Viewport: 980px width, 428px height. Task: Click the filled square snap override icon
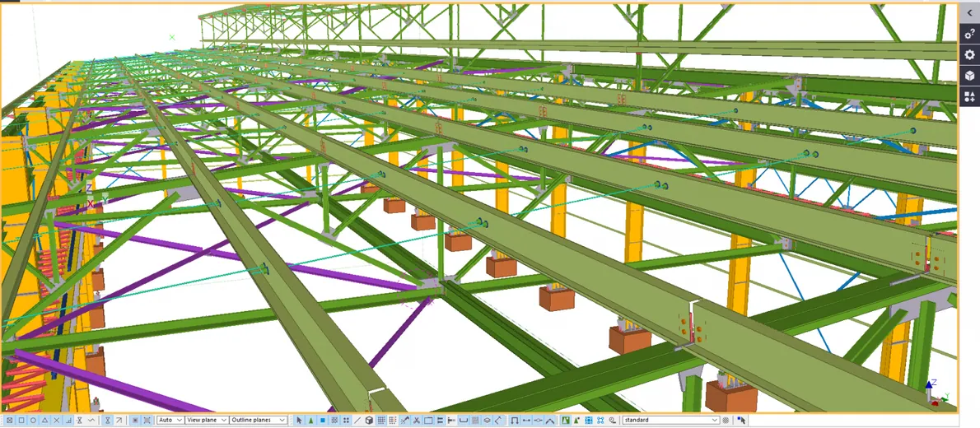[135, 420]
